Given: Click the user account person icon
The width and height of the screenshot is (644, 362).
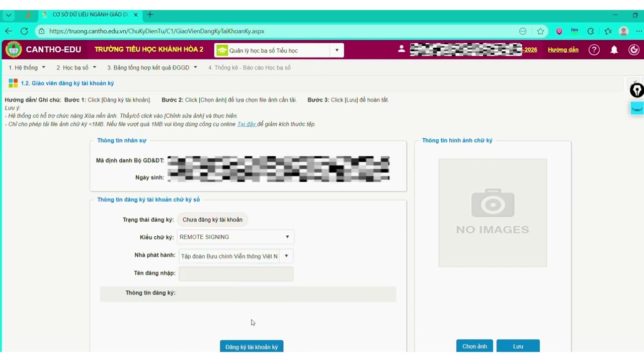Looking at the screenshot, I should point(401,49).
